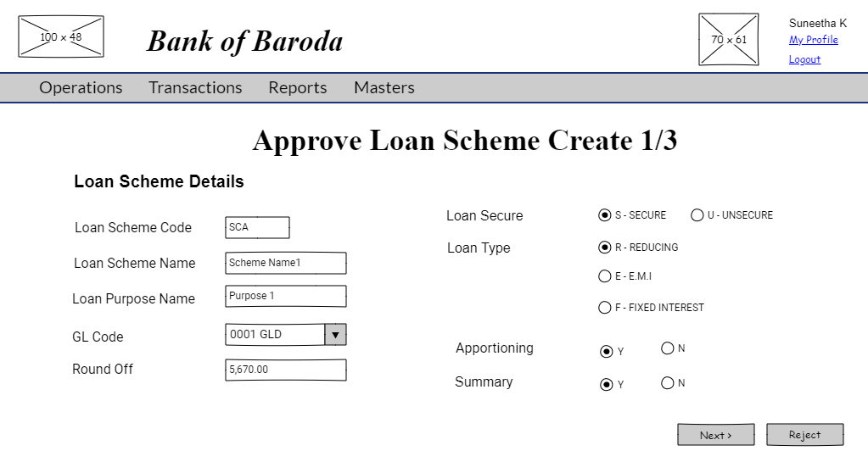Choose the bottom-most hollow radio button

pyautogui.click(x=607, y=385)
